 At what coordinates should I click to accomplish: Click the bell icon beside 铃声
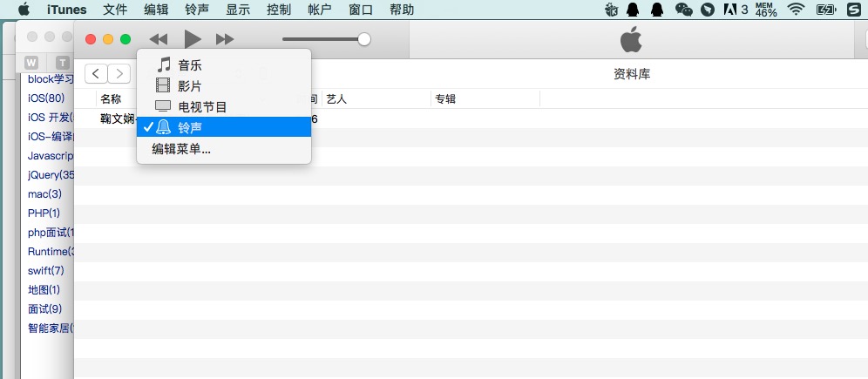click(x=163, y=127)
